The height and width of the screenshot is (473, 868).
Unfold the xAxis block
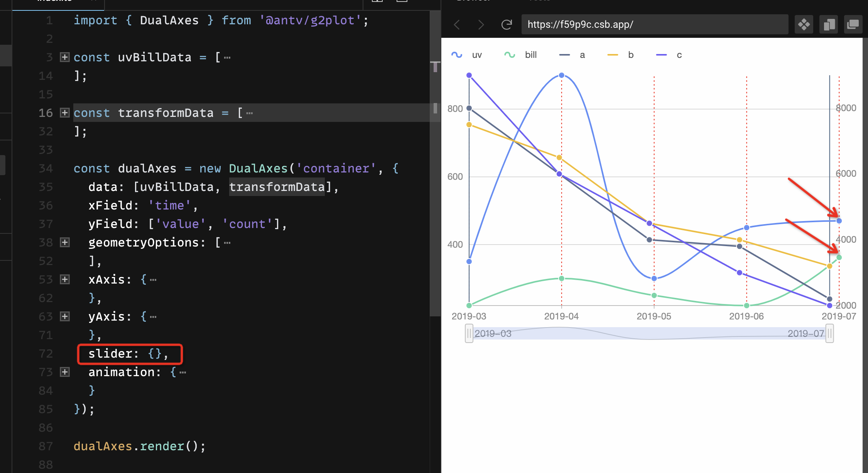tap(65, 280)
